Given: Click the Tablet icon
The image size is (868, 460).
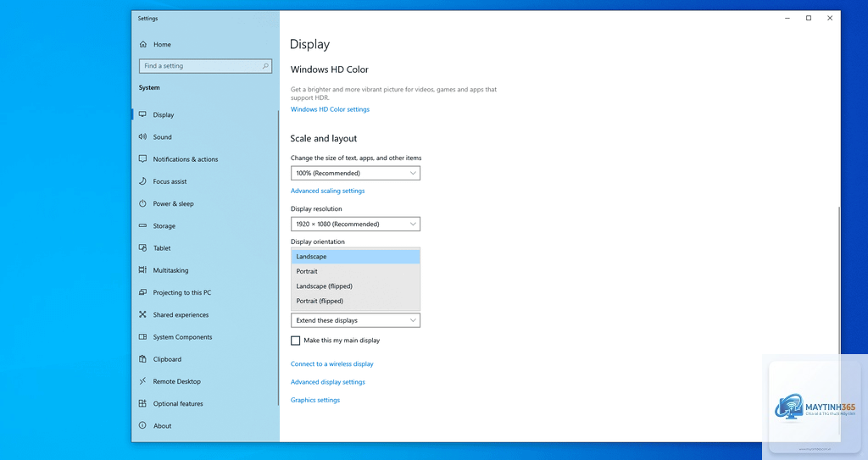Looking at the screenshot, I should pos(142,248).
